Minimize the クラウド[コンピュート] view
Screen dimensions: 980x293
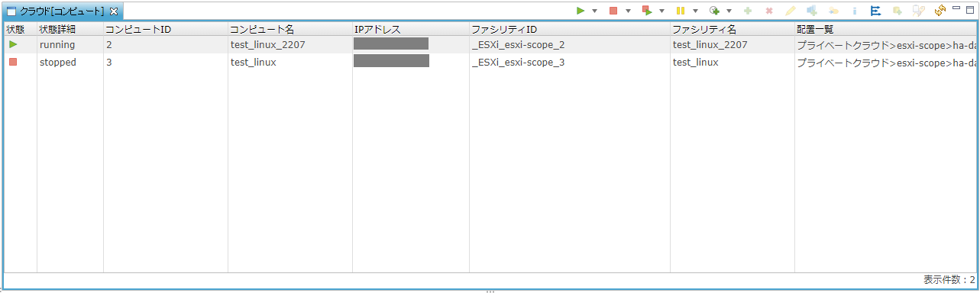pos(956,8)
